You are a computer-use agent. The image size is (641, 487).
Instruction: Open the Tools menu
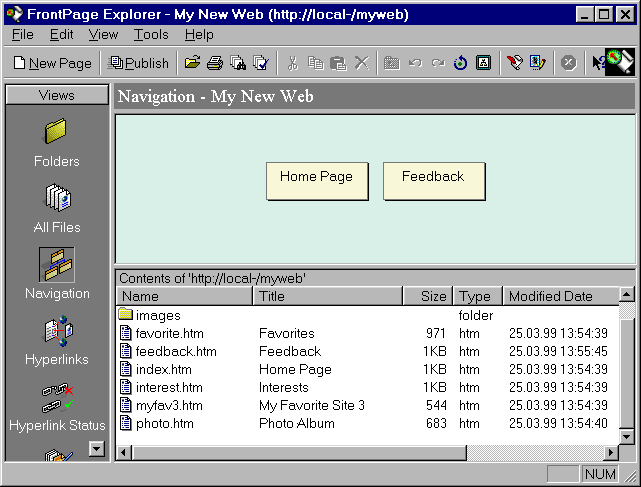(151, 34)
